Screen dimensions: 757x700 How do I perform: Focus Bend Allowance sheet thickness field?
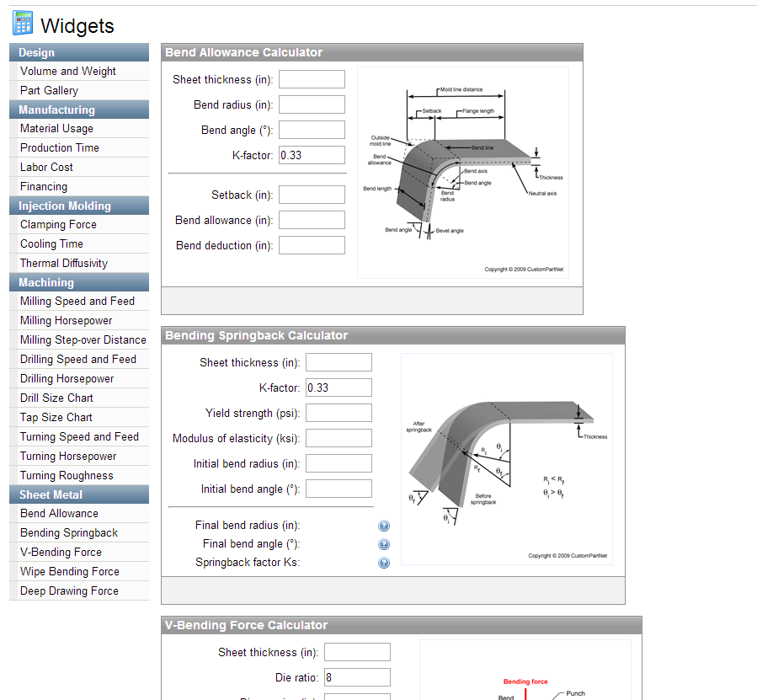pyautogui.click(x=312, y=79)
